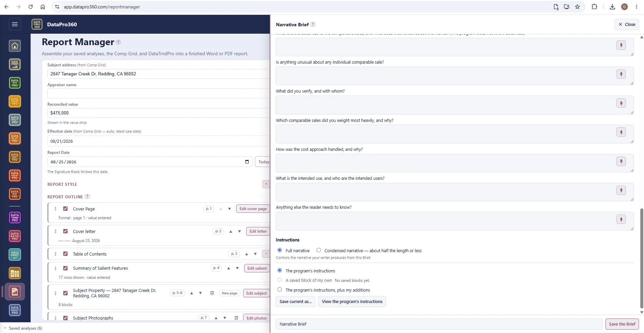Toggle the Subject Photographs checkbox
Screen dimensions: 644x333
66,318
